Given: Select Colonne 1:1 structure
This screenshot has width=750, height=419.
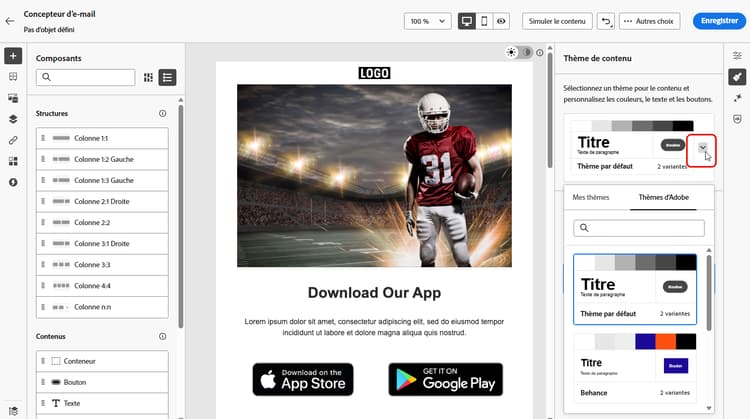Looking at the screenshot, I should tap(102, 138).
